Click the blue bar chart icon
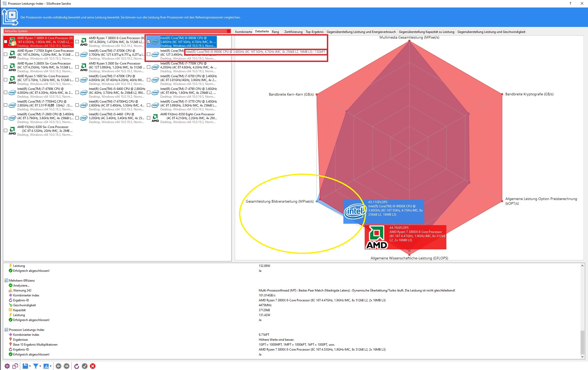The height and width of the screenshot is (370, 588). click(x=46, y=366)
